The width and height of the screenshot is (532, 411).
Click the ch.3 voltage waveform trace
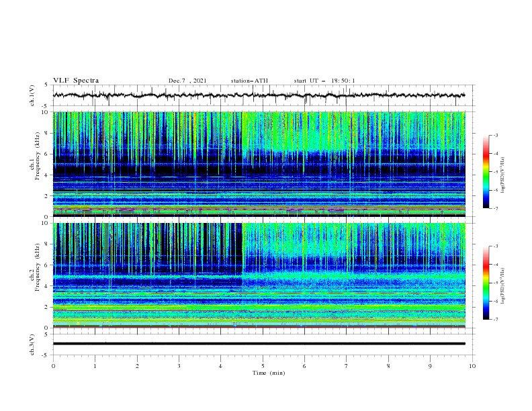[259, 344]
